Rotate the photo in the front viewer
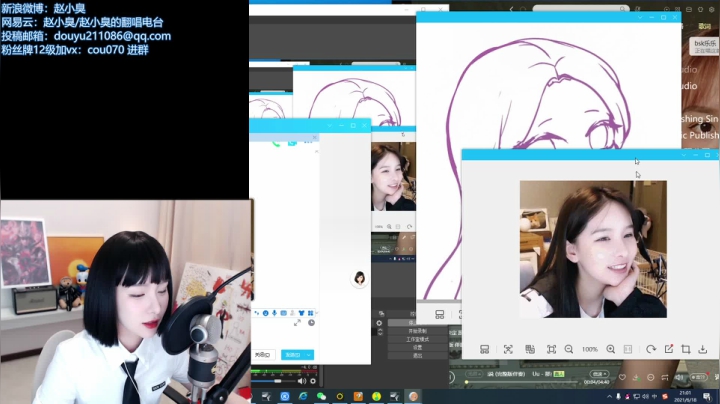Viewport: 720px width, 404px height. tap(651, 349)
